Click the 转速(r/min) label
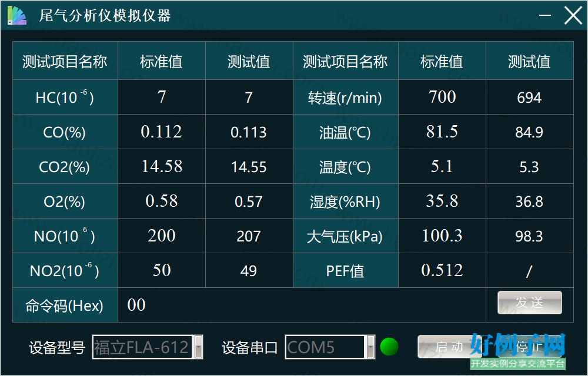The height and width of the screenshot is (376, 588). point(345,97)
